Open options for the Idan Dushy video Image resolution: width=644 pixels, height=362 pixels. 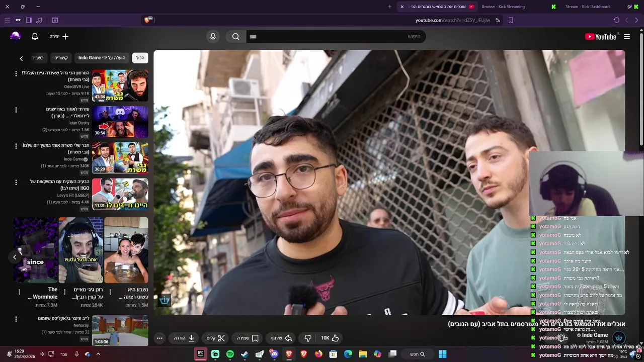click(16, 110)
